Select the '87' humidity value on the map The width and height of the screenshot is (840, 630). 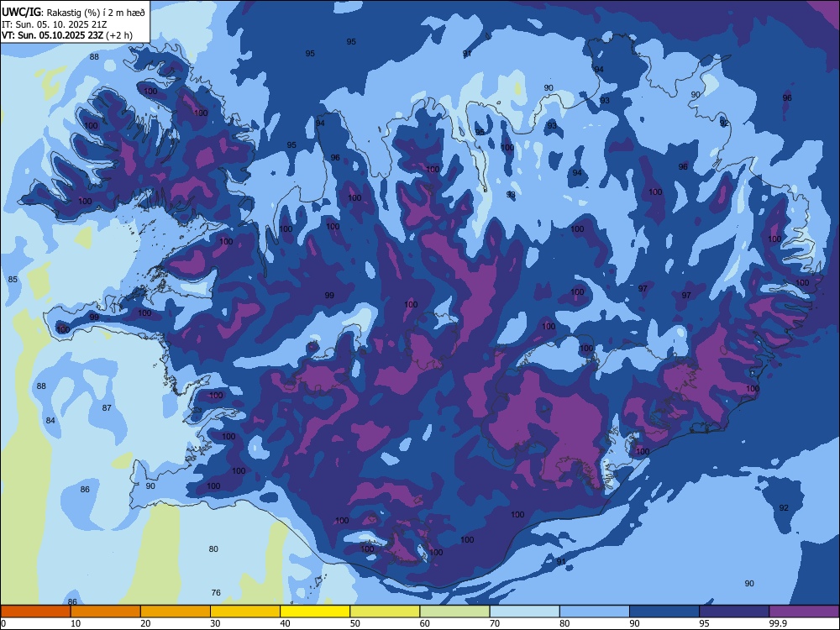107,407
